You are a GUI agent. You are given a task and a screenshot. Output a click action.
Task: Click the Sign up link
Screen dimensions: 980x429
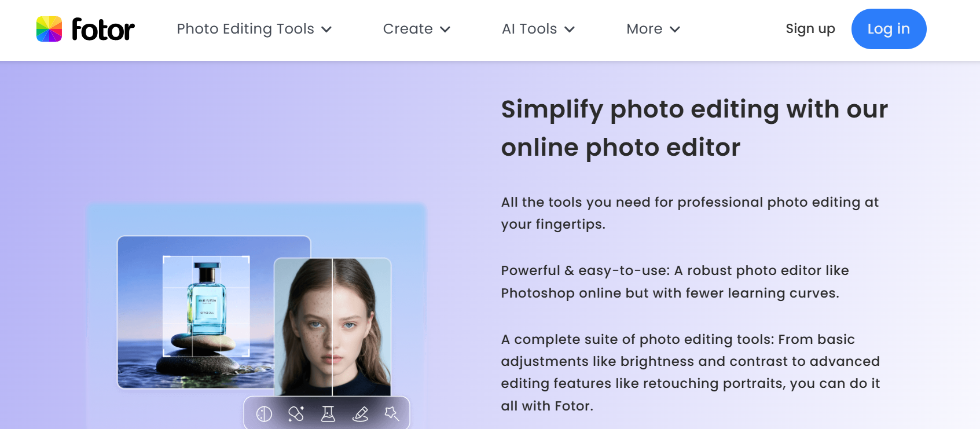[x=810, y=29]
